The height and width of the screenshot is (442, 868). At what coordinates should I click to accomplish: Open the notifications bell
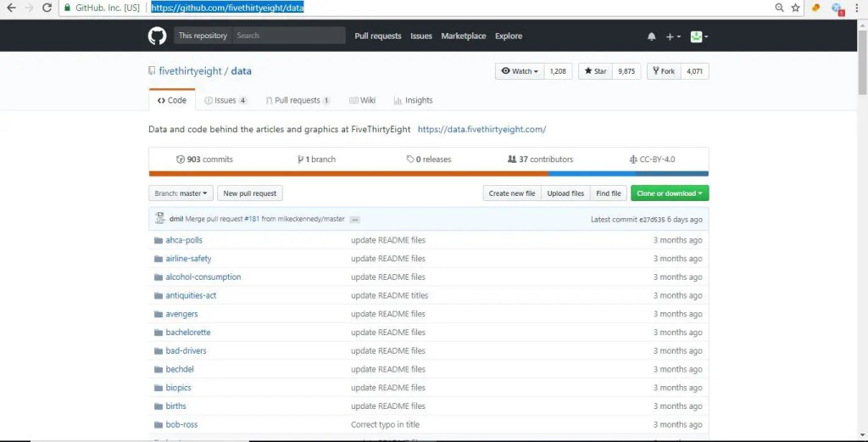(x=652, y=36)
